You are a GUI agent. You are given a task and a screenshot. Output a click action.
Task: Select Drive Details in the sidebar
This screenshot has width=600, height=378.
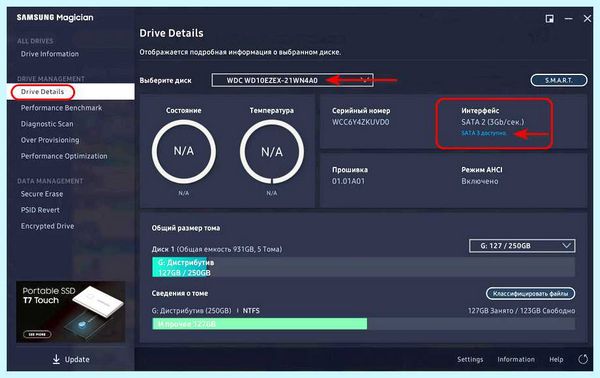(x=71, y=92)
